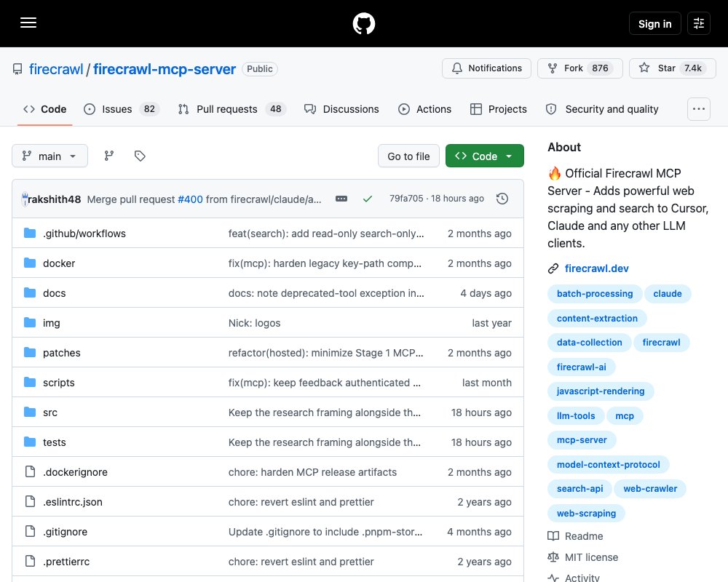
Task: Open the patches folder
Action: tap(61, 353)
